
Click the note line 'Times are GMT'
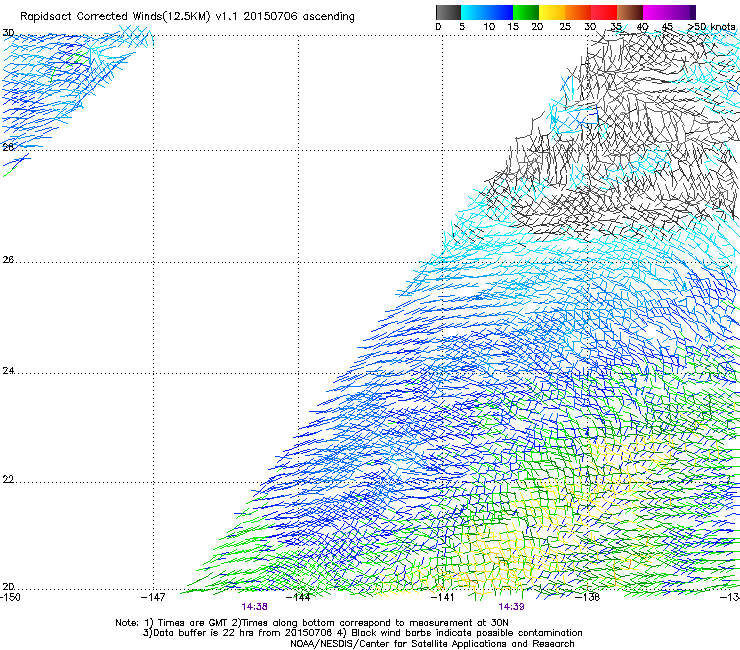point(193,623)
